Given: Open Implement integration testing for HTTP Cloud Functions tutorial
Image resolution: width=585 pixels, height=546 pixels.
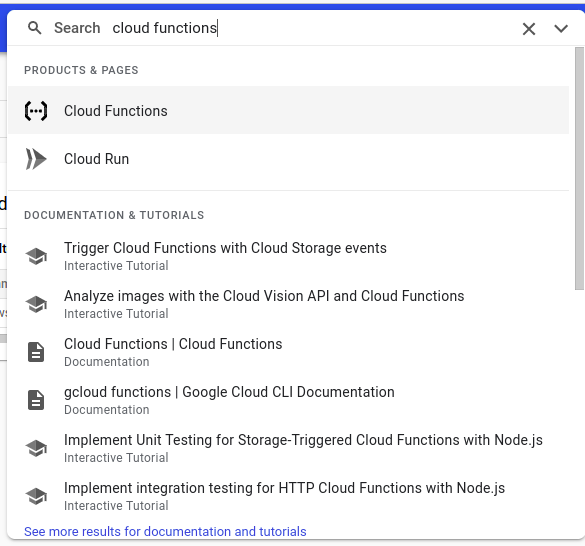Looking at the screenshot, I should point(288,496).
